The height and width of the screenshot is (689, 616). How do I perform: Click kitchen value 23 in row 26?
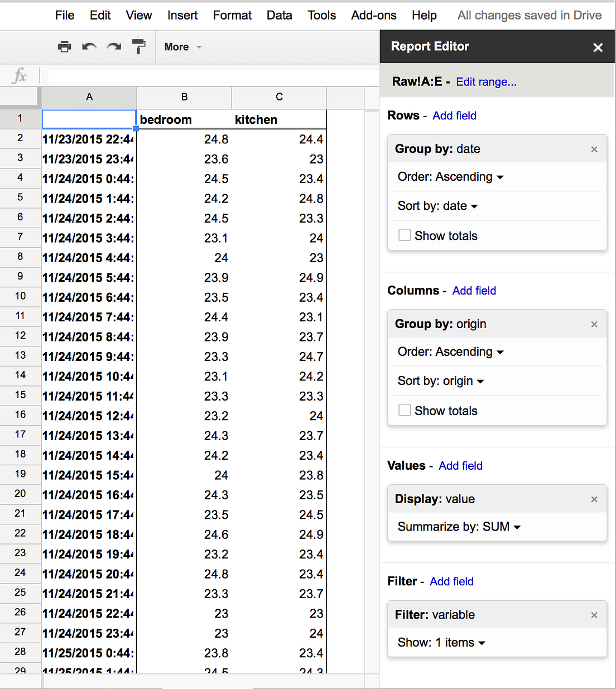coord(279,614)
